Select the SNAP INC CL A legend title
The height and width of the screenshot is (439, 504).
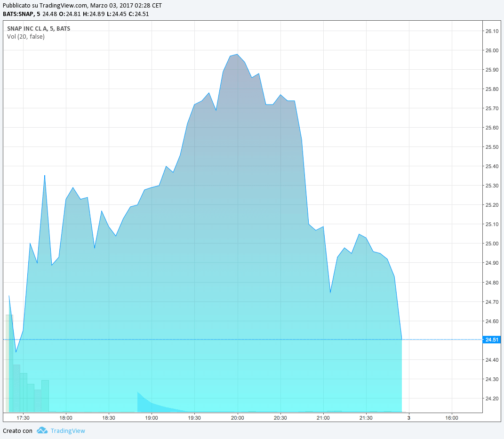(x=39, y=28)
